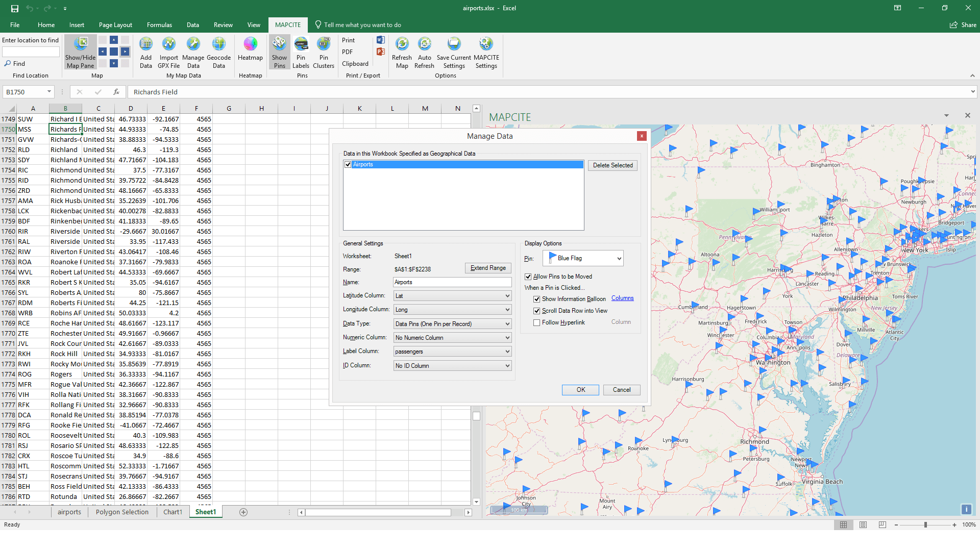Pan map left arrow in ribbon
The height and width of the screenshot is (551, 980).
[103, 52]
